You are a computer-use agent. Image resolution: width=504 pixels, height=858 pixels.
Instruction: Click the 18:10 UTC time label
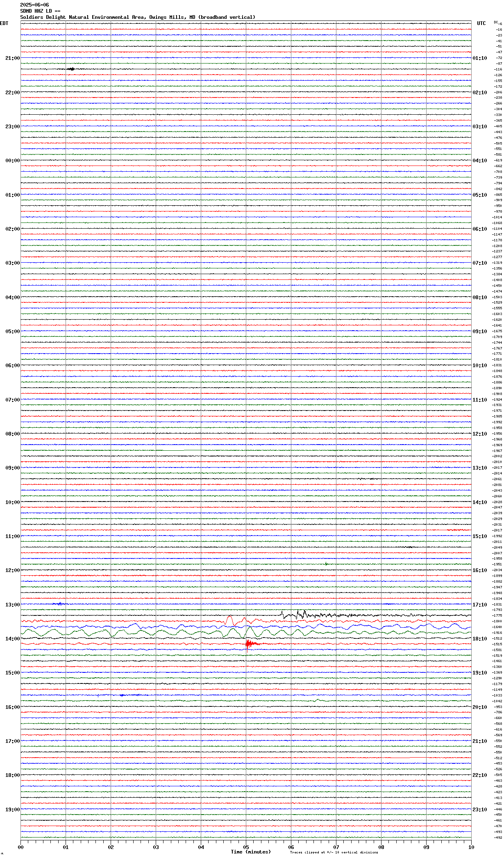[x=480, y=639]
